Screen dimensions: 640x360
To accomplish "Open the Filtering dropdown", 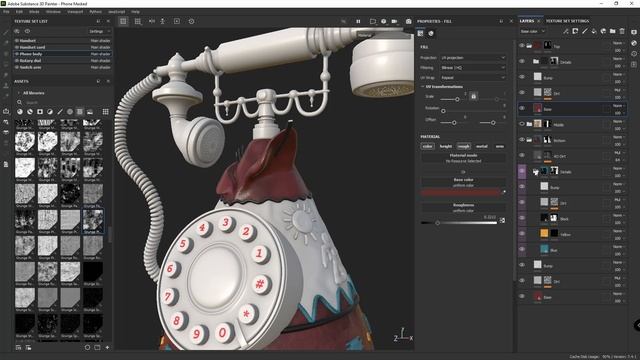I will tap(473, 68).
